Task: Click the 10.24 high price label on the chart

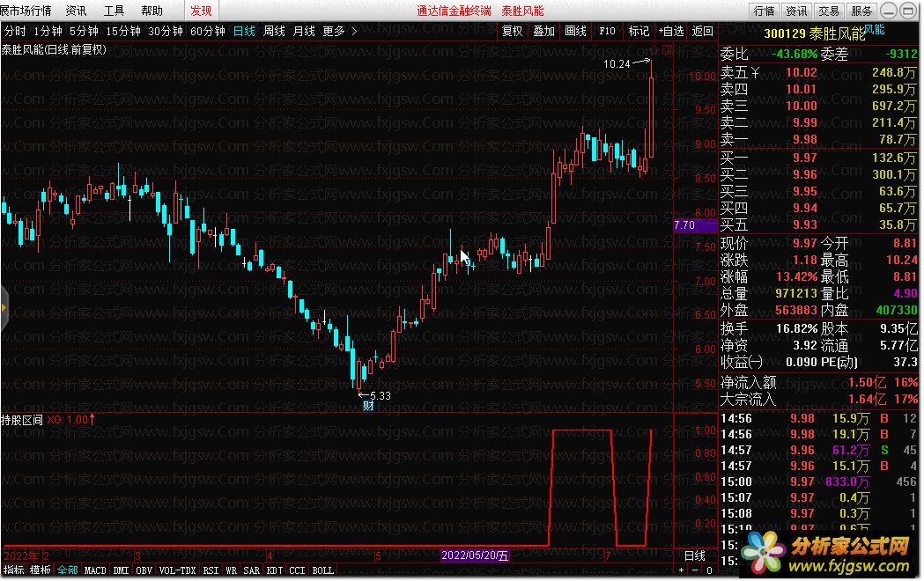Action: click(x=617, y=63)
